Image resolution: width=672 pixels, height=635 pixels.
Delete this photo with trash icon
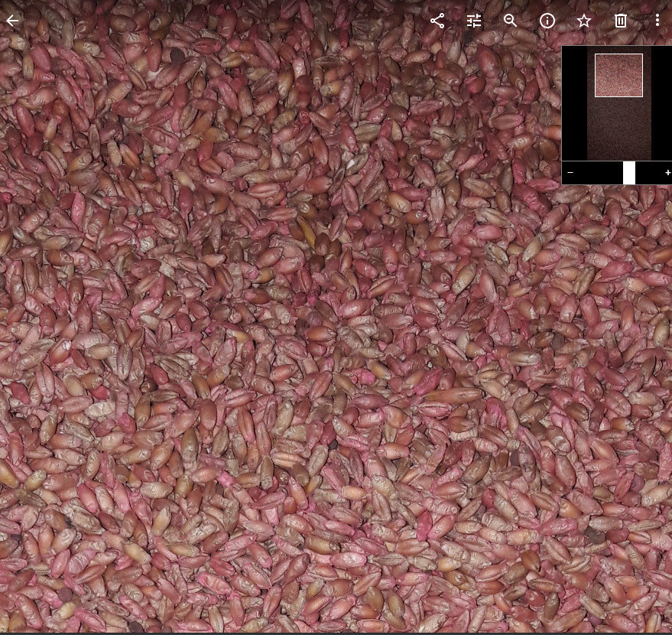(x=621, y=21)
